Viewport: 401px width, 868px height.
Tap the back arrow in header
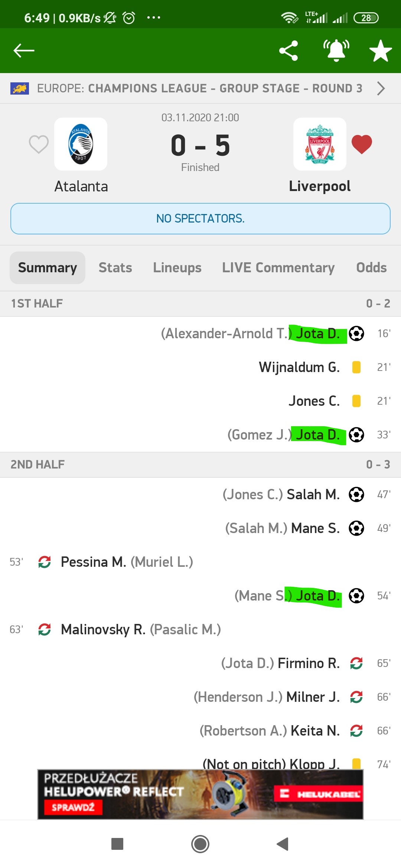24,50
